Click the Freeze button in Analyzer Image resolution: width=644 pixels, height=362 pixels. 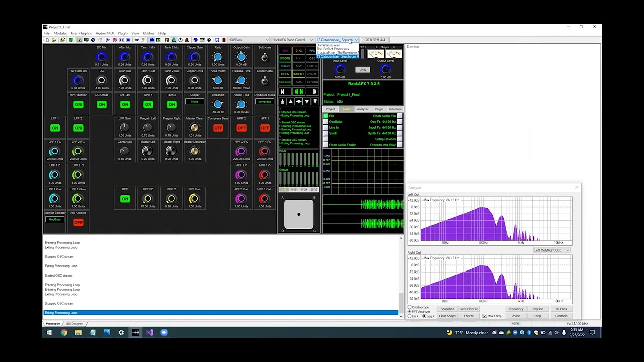tap(469, 316)
